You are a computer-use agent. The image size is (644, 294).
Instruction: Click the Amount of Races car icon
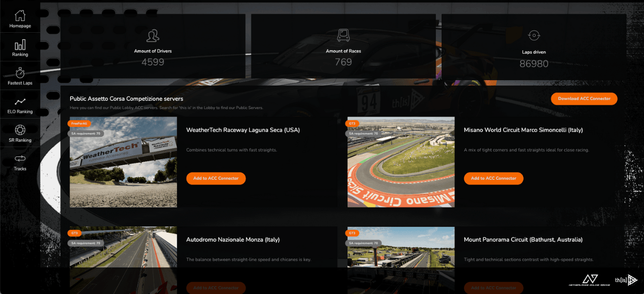(344, 36)
